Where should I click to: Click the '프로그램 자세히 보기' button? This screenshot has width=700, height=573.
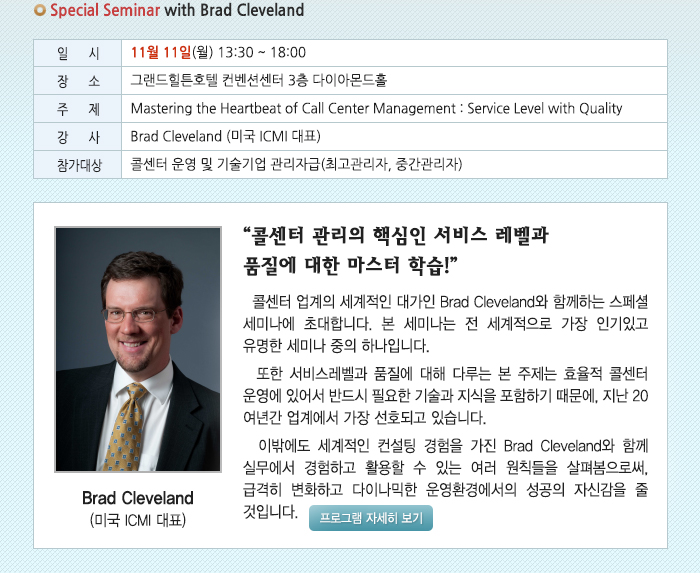(x=371, y=518)
